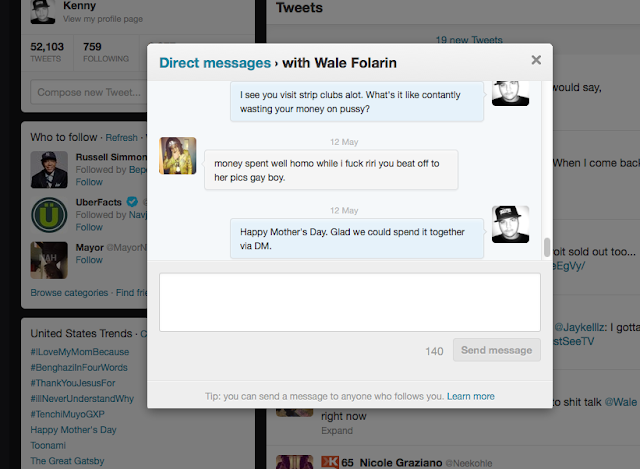Viewport: 640px width, 469px height.
Task: Click the 140 character counter
Action: (434, 351)
